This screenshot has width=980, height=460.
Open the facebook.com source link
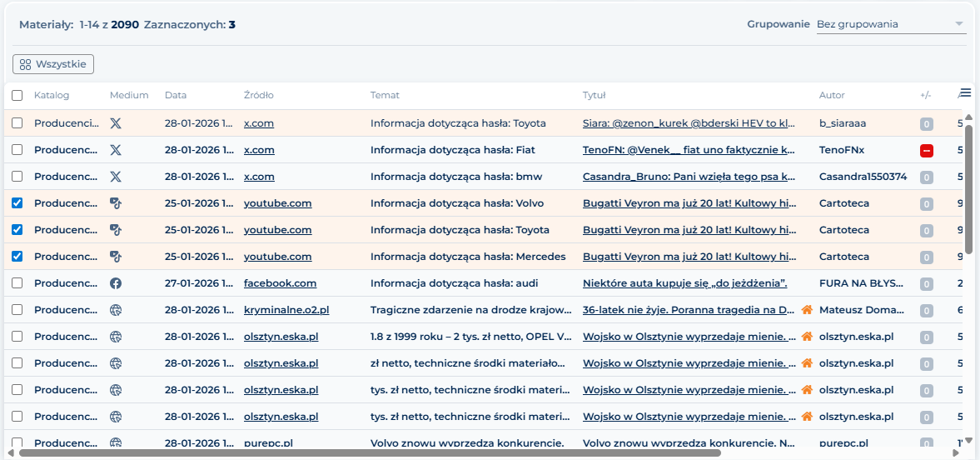[280, 283]
